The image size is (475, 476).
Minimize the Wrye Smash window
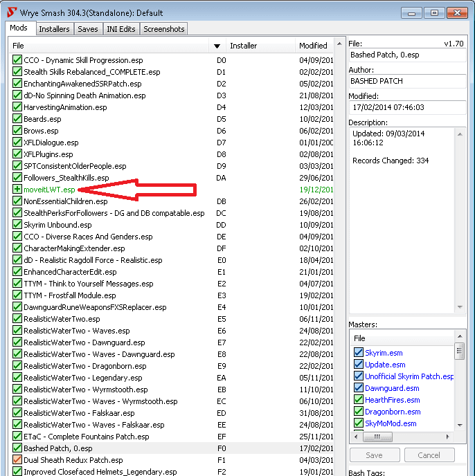411,13
